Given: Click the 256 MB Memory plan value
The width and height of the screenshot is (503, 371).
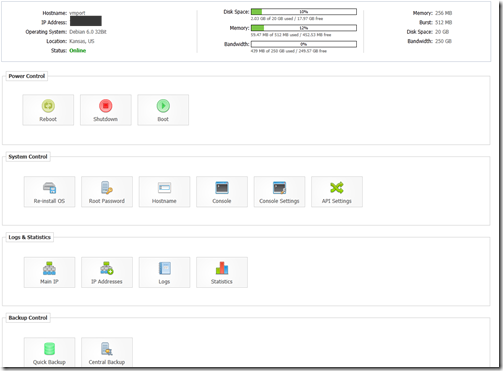Looking at the screenshot, I should [444, 13].
